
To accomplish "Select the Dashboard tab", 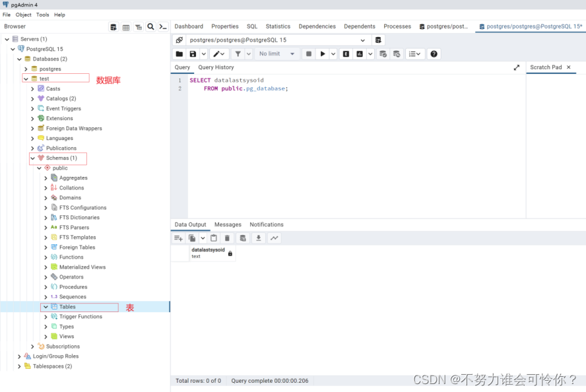I will [189, 26].
